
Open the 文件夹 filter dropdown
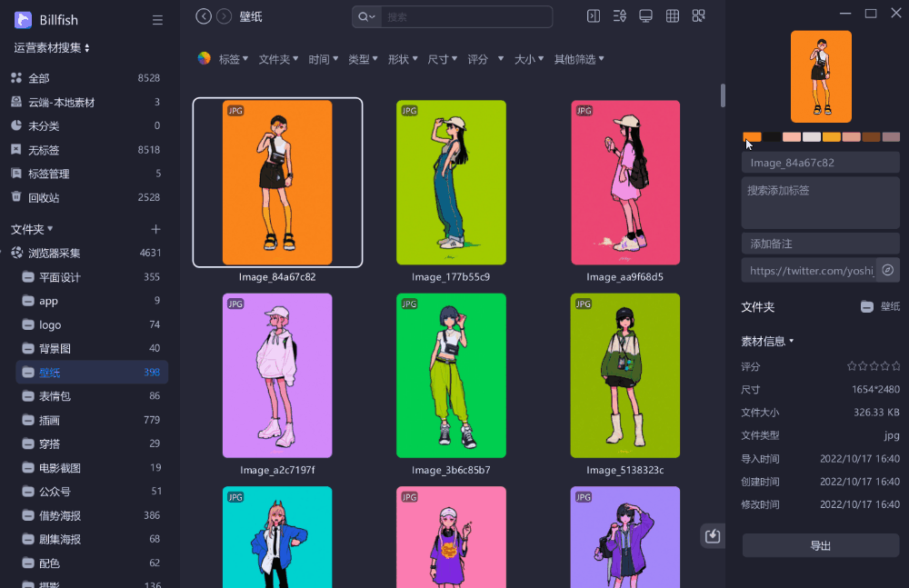point(278,59)
